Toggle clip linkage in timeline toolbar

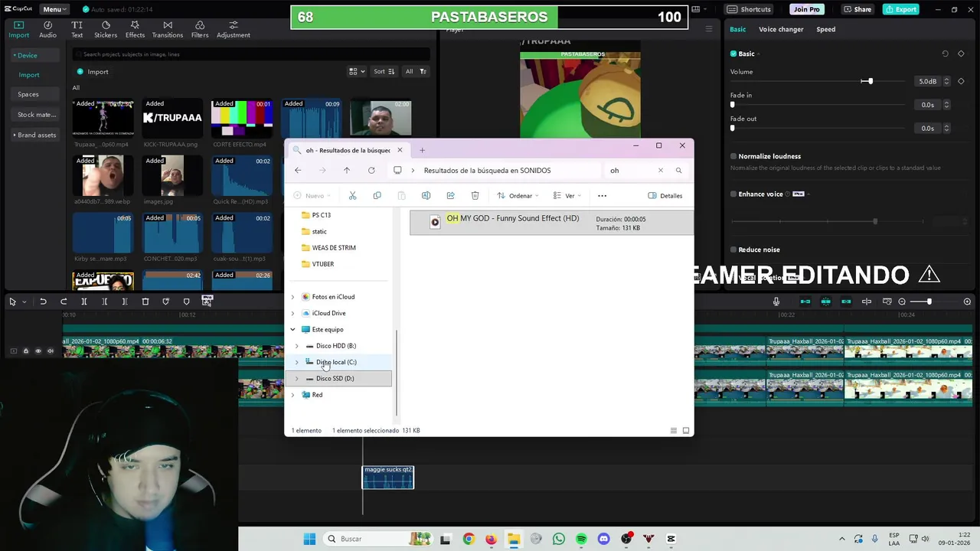pyautogui.click(x=846, y=302)
